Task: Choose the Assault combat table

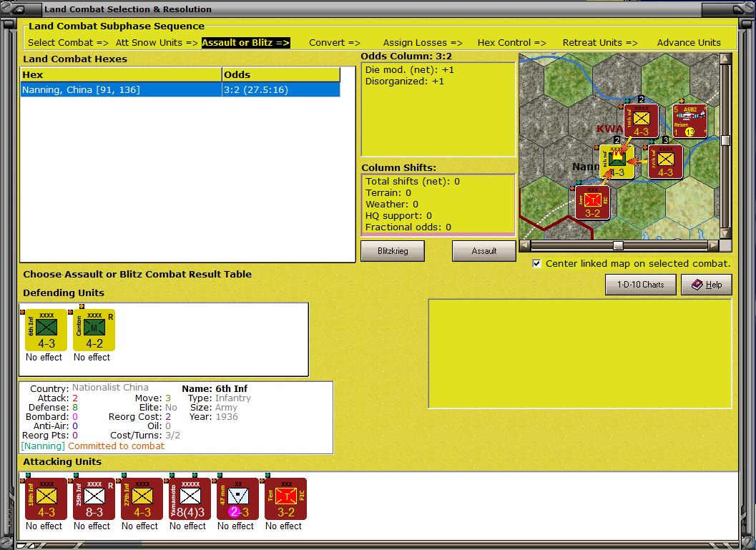Action: 484,251
